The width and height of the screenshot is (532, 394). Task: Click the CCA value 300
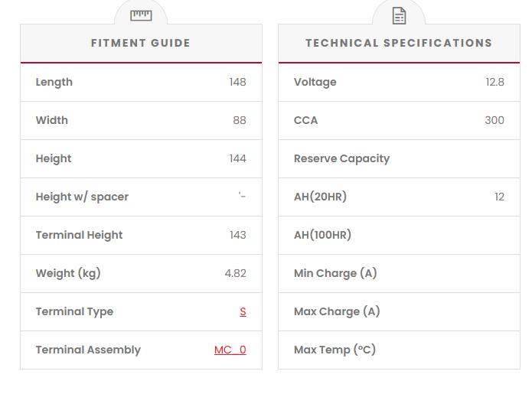[x=494, y=120]
